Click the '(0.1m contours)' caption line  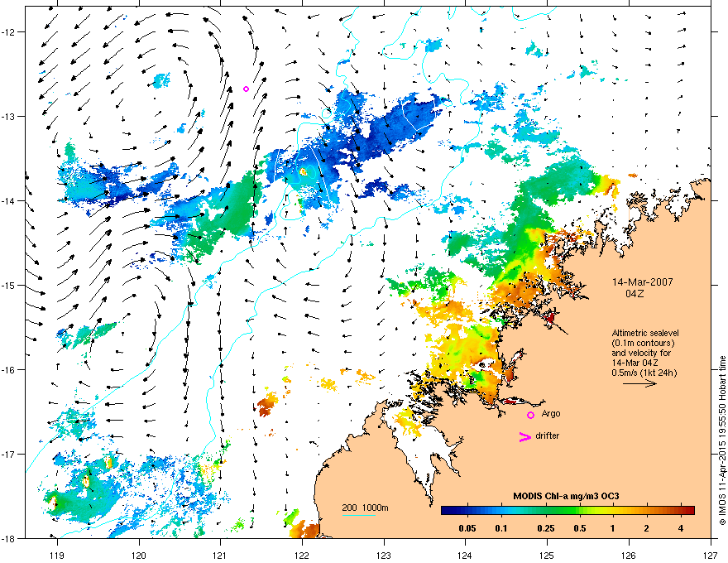pos(643,343)
